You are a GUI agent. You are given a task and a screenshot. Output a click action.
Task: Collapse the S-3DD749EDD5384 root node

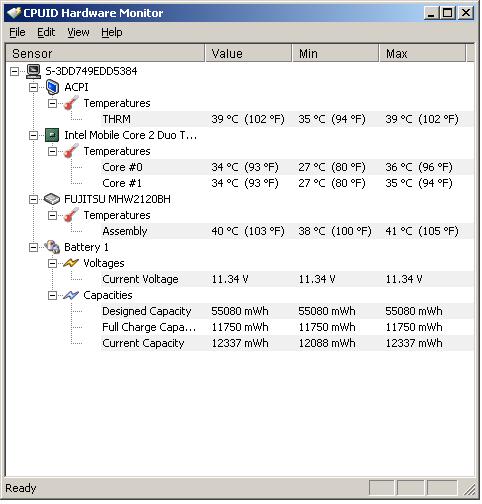pyautogui.click(x=14, y=71)
